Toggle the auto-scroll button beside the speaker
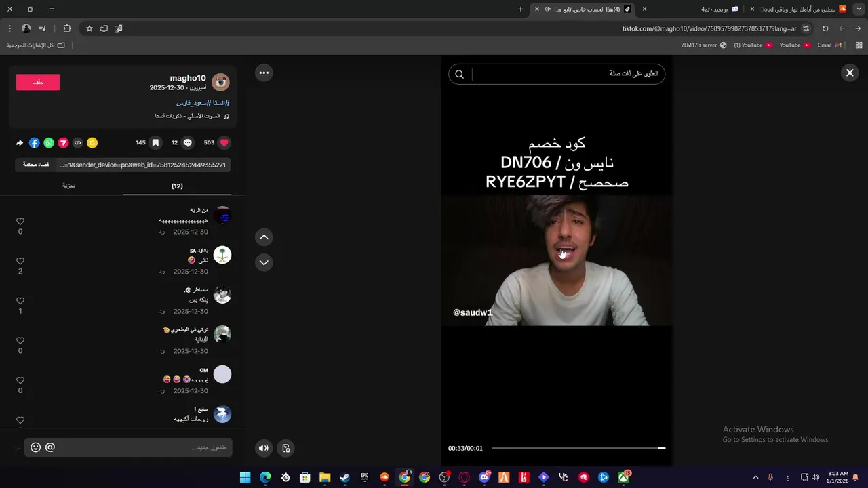 tap(285, 448)
